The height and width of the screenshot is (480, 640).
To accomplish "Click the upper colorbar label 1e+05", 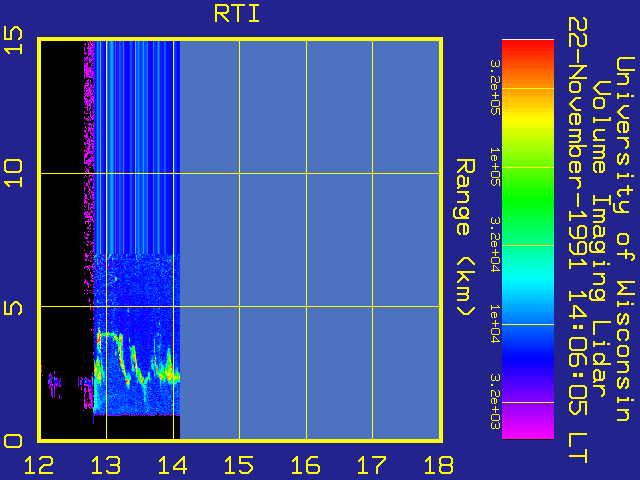I will coord(495,167).
